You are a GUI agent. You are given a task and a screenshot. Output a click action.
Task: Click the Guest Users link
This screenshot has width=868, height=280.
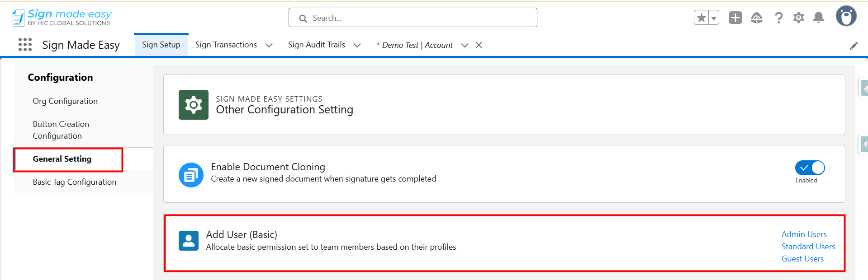802,259
